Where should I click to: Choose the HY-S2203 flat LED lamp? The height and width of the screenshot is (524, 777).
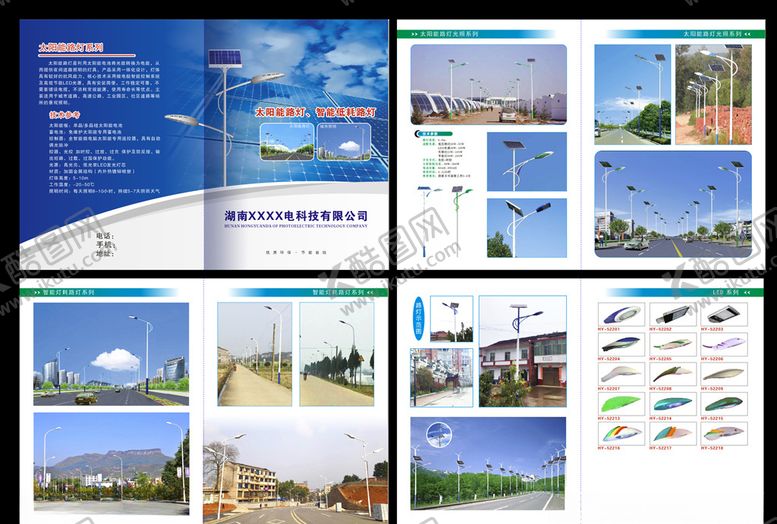(x=723, y=315)
